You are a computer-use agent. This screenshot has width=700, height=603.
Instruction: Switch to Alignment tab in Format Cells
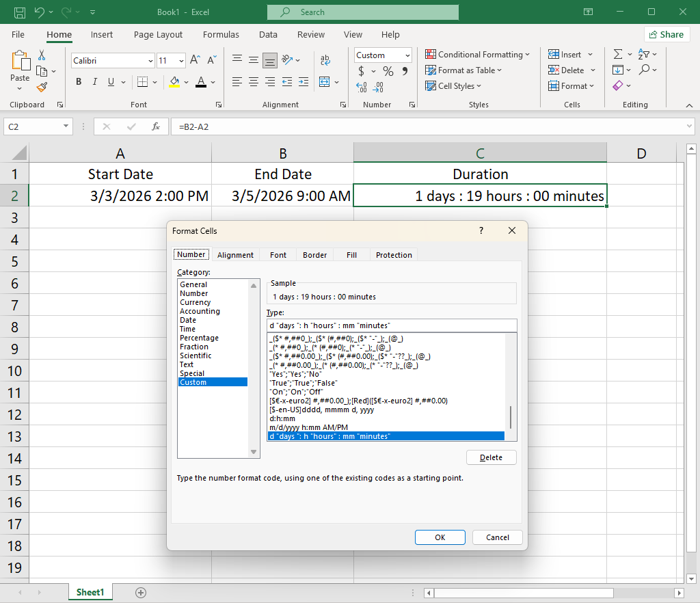[x=235, y=255]
